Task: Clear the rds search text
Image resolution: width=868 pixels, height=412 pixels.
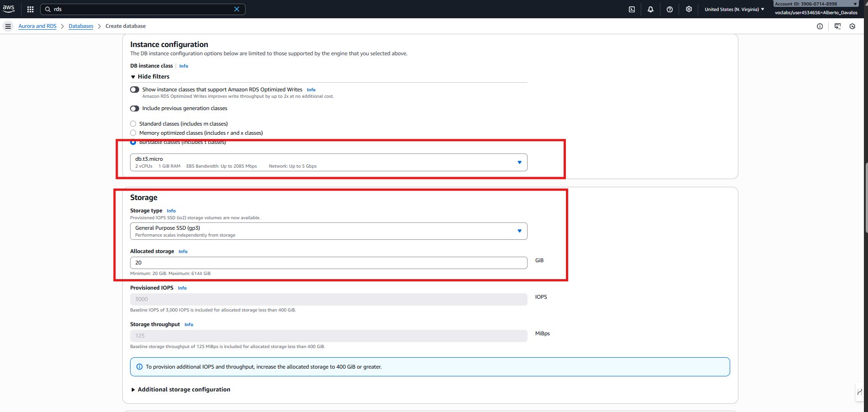Action: (236, 9)
